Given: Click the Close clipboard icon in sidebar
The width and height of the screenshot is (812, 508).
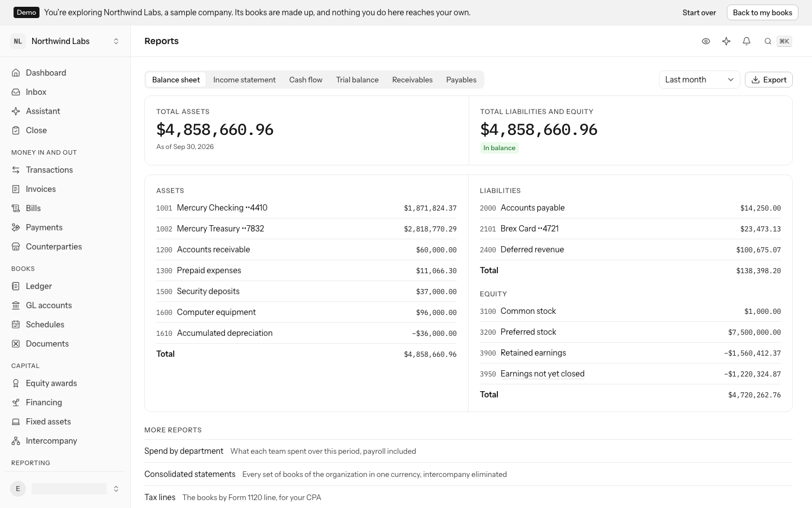Looking at the screenshot, I should (16, 130).
